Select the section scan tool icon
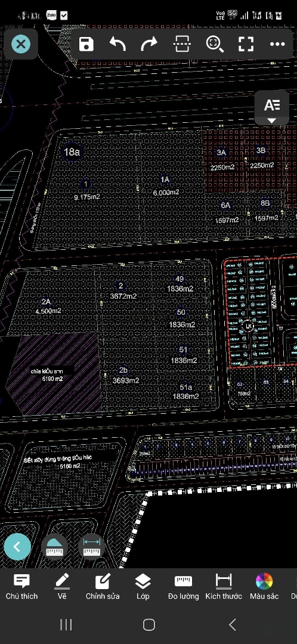This screenshot has width=297, height=644. pos(182,44)
